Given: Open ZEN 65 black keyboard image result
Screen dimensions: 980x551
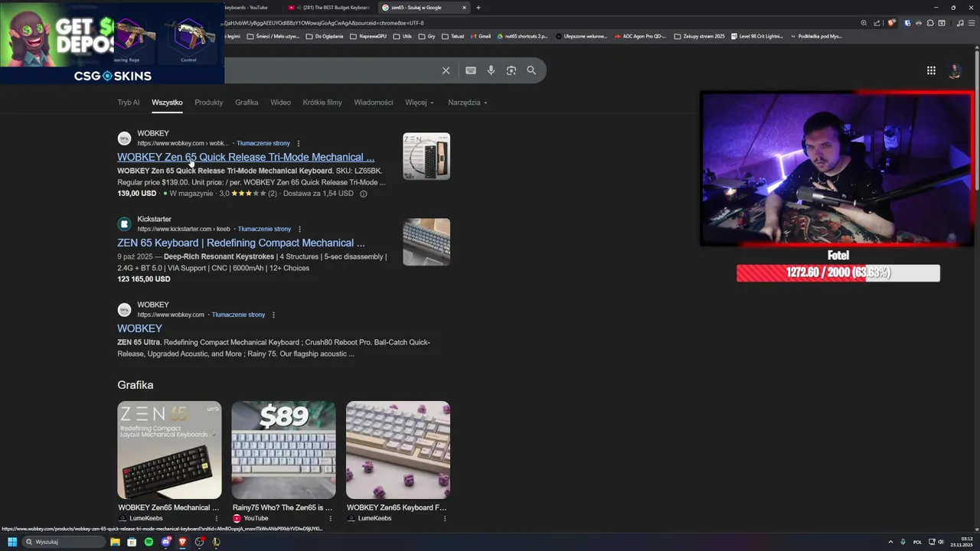Looking at the screenshot, I should tap(169, 450).
